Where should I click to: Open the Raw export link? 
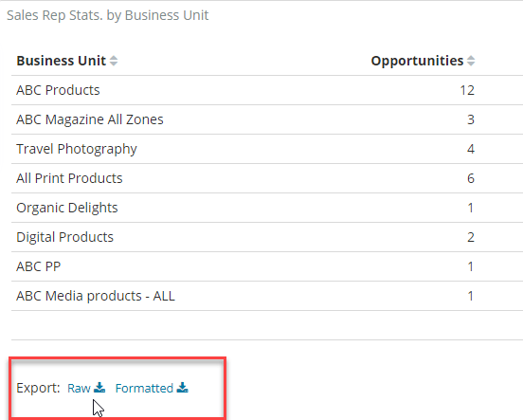click(x=79, y=389)
